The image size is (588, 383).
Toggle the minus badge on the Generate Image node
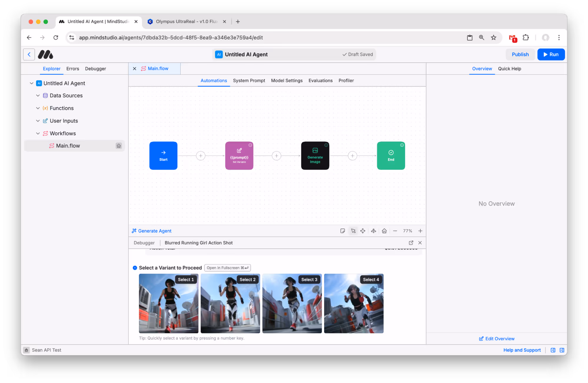(x=326, y=145)
